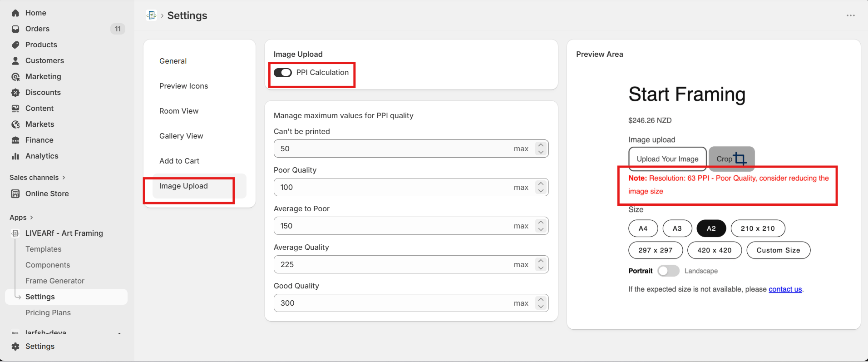Open the Gallery View settings tab
This screenshot has height=362, width=868.
click(200, 136)
